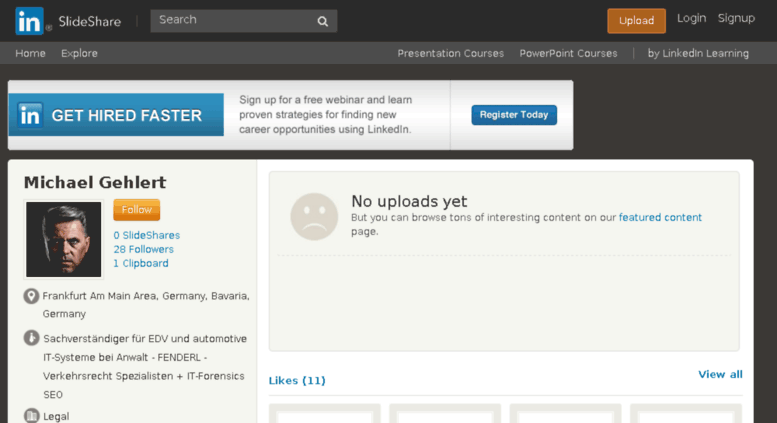Open the Signup link

point(736,18)
